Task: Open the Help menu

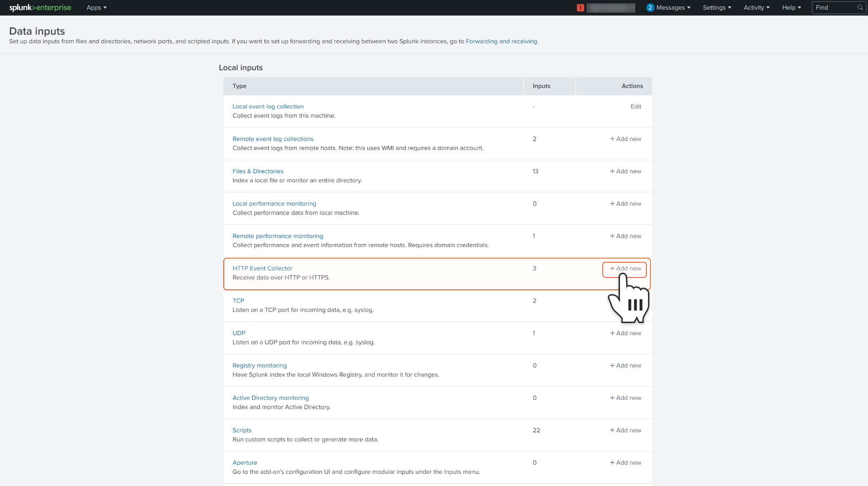Action: click(x=791, y=8)
